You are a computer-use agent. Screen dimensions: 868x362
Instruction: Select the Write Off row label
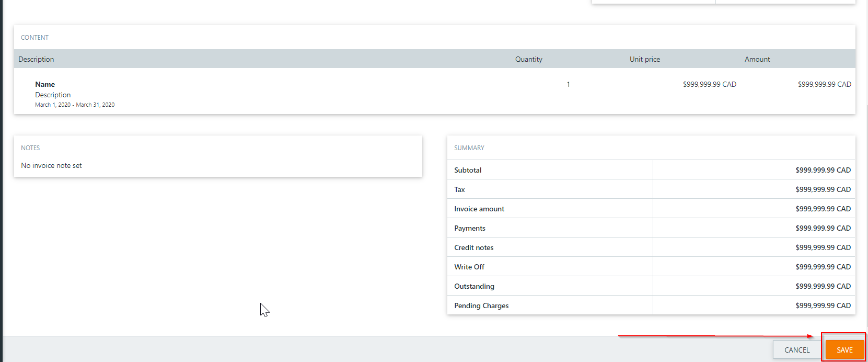click(x=469, y=267)
